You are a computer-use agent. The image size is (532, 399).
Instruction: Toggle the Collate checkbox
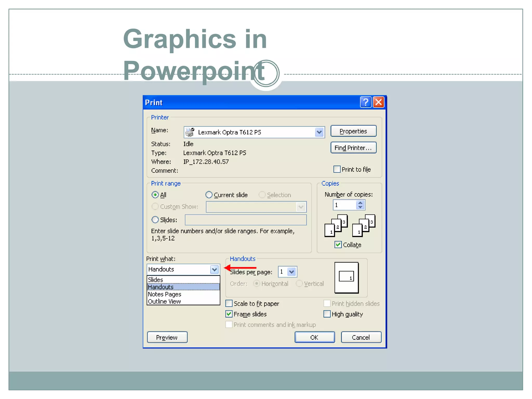tap(338, 244)
